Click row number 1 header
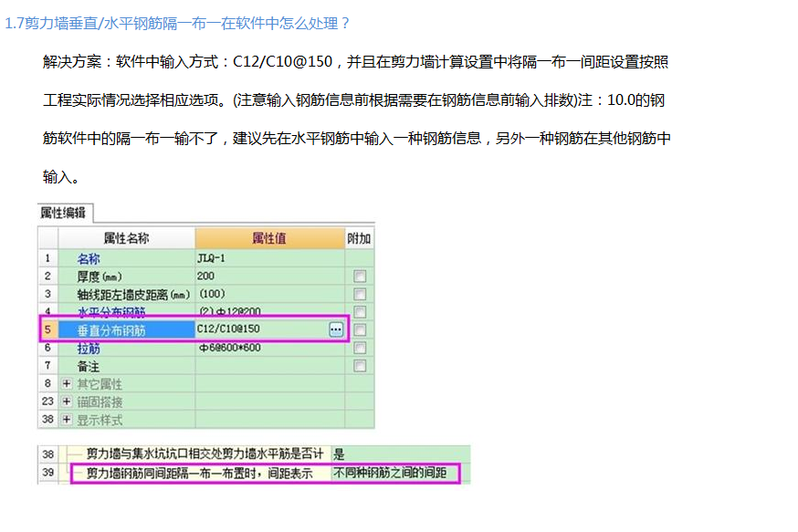 click(47, 258)
